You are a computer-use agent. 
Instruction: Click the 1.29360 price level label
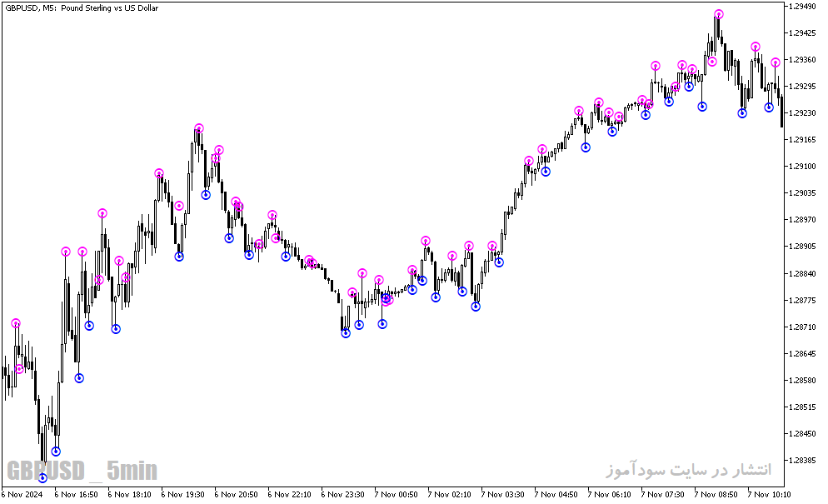(x=802, y=60)
